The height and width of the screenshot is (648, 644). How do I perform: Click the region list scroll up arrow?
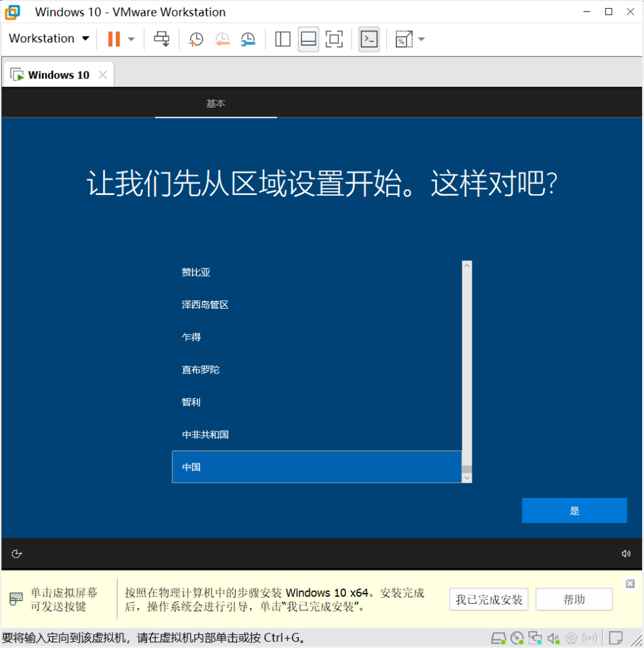[x=467, y=265]
